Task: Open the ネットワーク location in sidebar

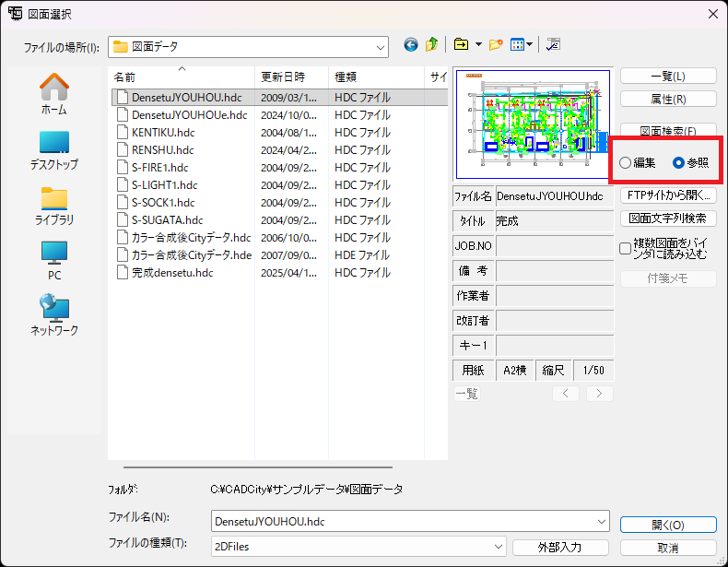Action: [x=54, y=314]
